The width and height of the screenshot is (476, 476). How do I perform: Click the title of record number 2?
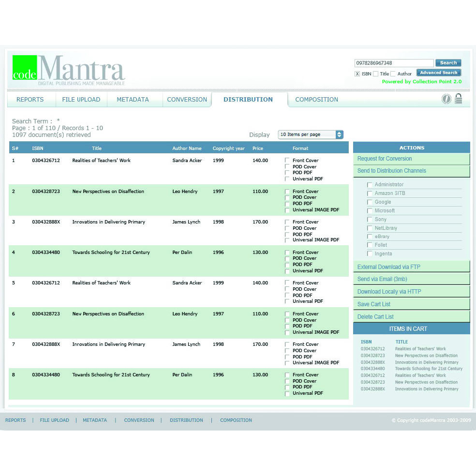(x=108, y=192)
